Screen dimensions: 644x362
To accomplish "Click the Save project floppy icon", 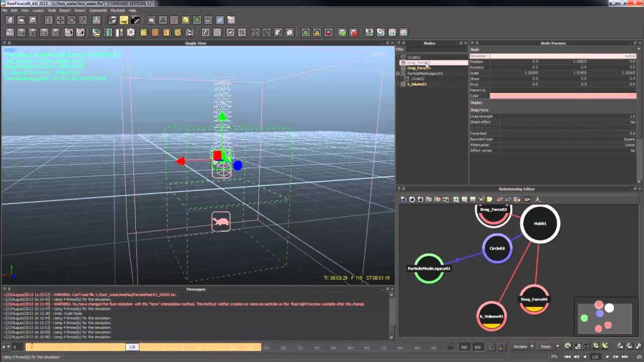I will 33,20.
